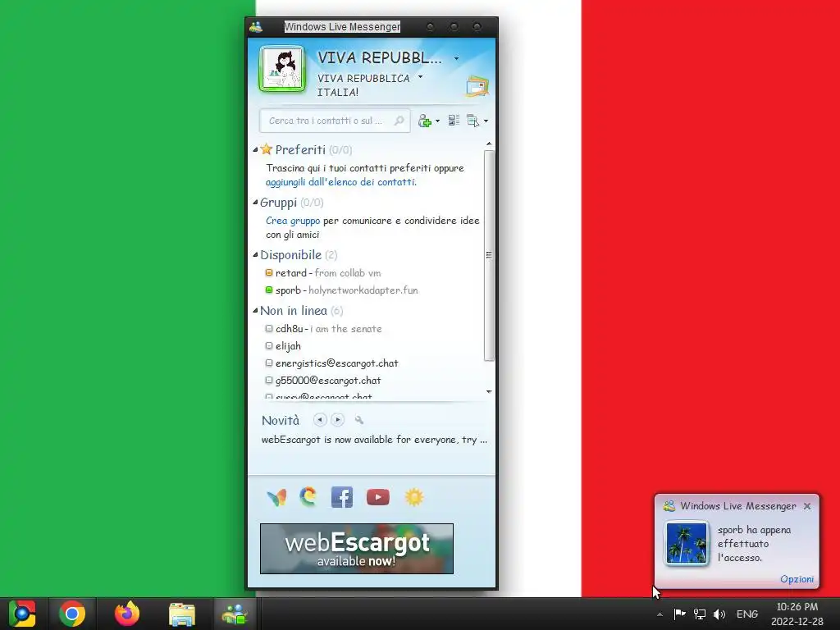Click the volume speaker tray icon

pyautogui.click(x=719, y=614)
